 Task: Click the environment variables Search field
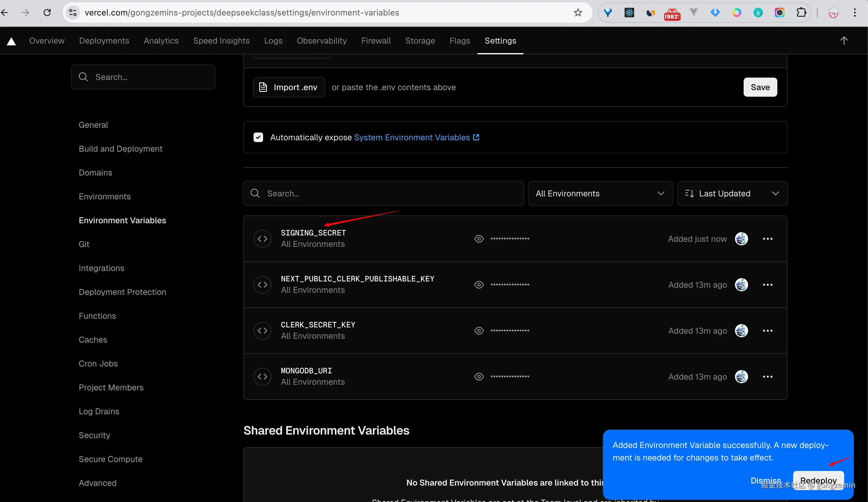point(383,194)
